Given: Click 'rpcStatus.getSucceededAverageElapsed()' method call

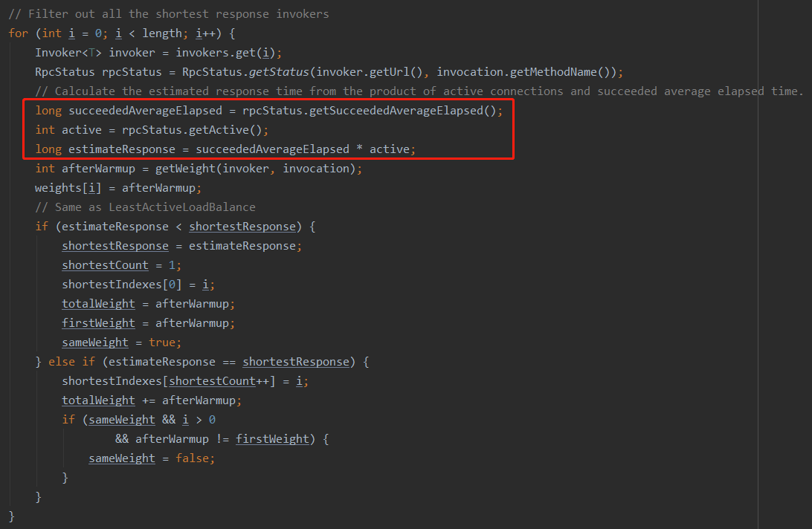Looking at the screenshot, I should 370,111.
